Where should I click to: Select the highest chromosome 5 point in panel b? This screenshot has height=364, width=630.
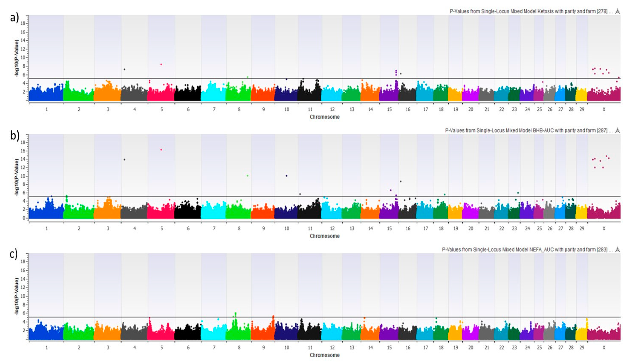161,150
